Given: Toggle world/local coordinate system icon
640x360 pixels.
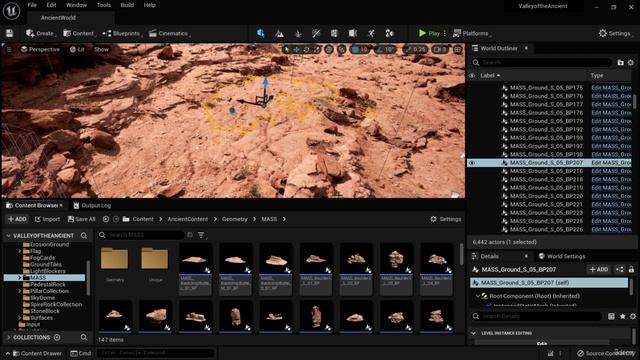Looking at the screenshot, I should pos(329,50).
